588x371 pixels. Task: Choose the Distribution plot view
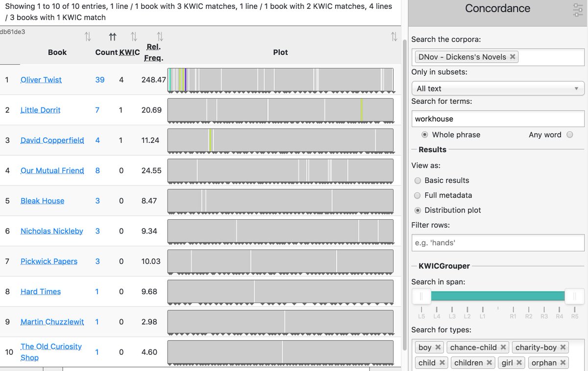point(418,210)
